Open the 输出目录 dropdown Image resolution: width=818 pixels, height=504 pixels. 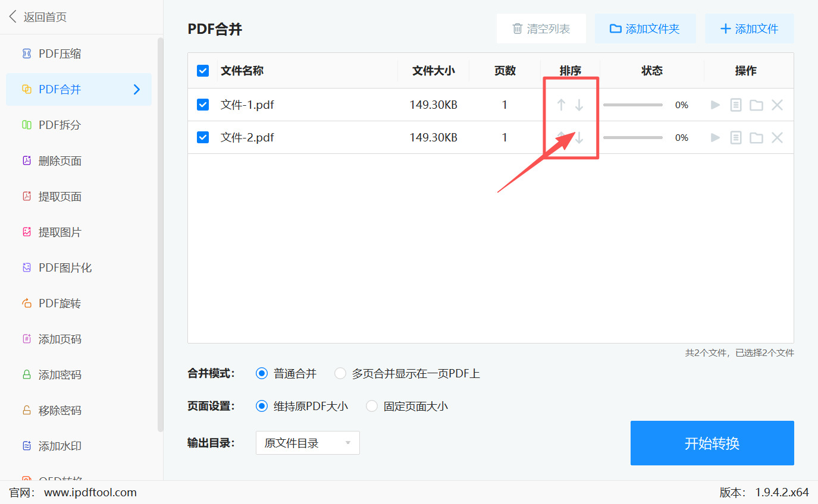tap(308, 443)
